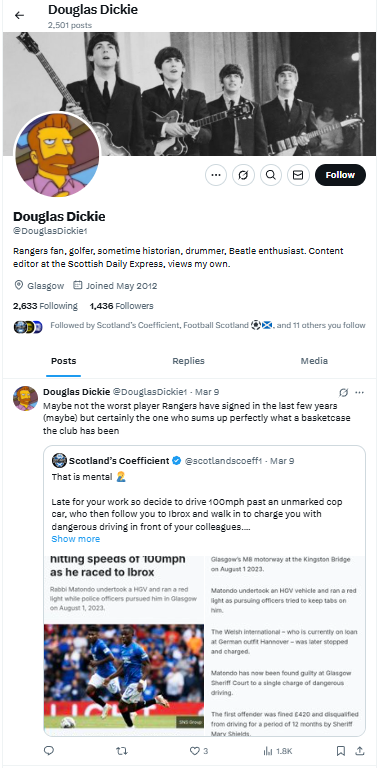Viewport: 378px width, 768px height.
Task: Share the post with the upload icon
Action: 359,750
